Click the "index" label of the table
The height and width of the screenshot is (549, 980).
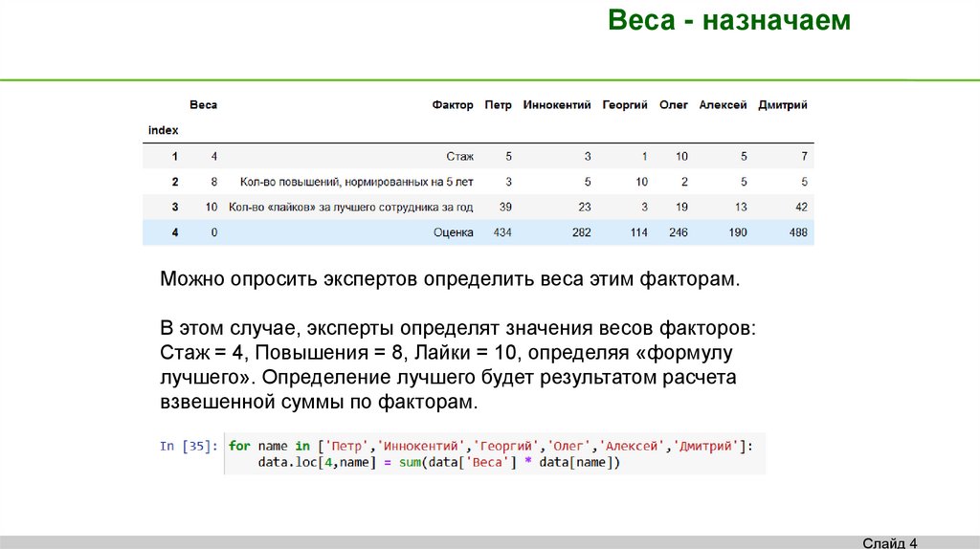[x=163, y=130]
